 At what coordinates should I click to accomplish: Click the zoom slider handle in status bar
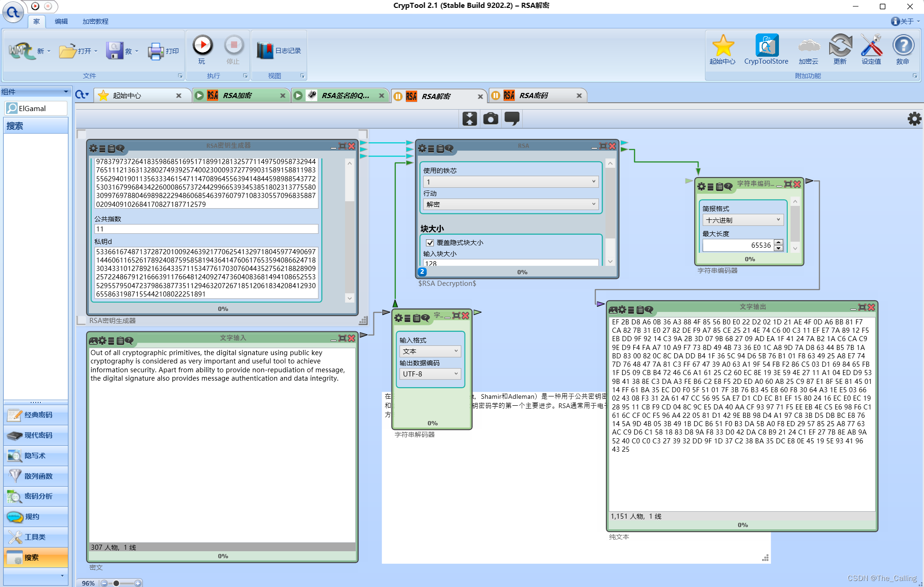[x=116, y=583]
